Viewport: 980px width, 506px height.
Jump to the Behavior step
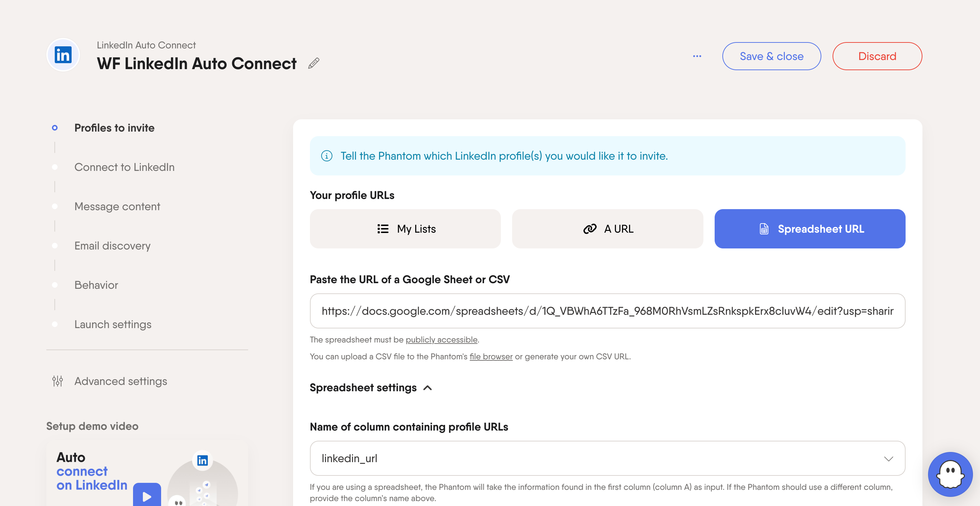(x=96, y=285)
